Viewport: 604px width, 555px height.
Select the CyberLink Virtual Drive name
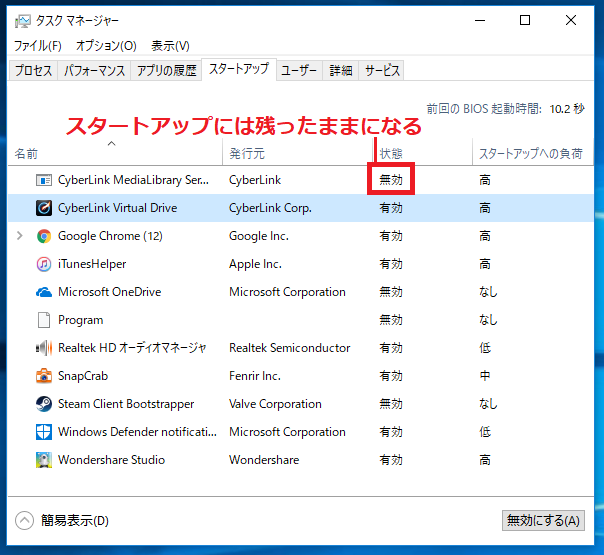coord(117,208)
